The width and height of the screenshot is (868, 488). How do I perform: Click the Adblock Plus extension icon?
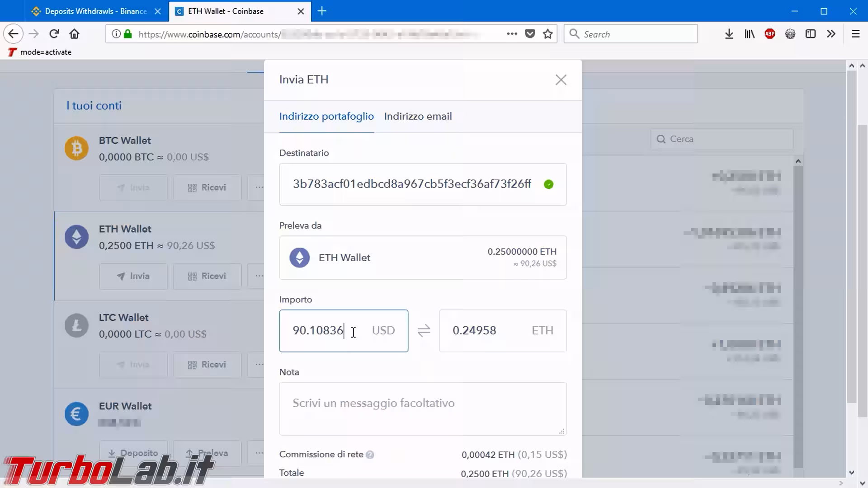(x=769, y=34)
